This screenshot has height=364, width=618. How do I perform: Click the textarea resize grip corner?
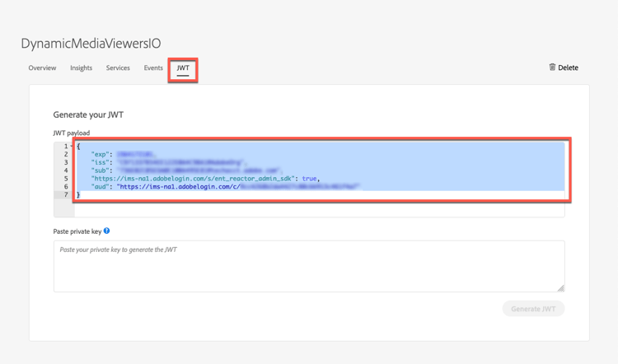tap(561, 288)
